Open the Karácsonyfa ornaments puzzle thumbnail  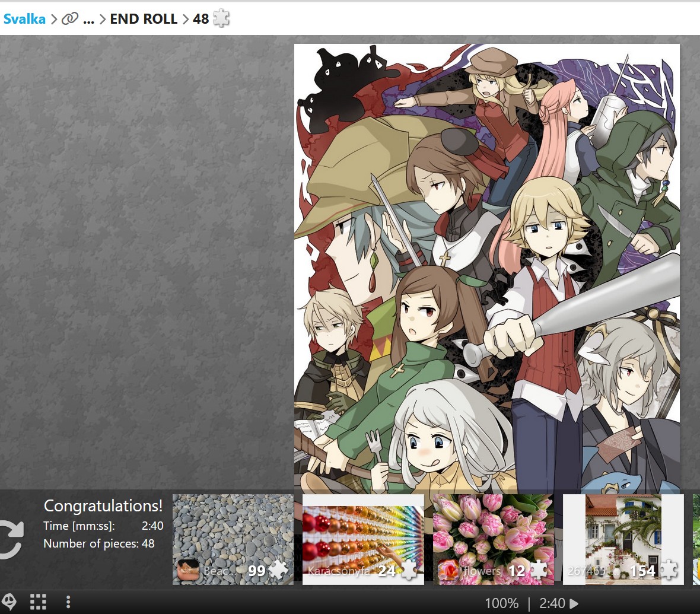click(364, 539)
